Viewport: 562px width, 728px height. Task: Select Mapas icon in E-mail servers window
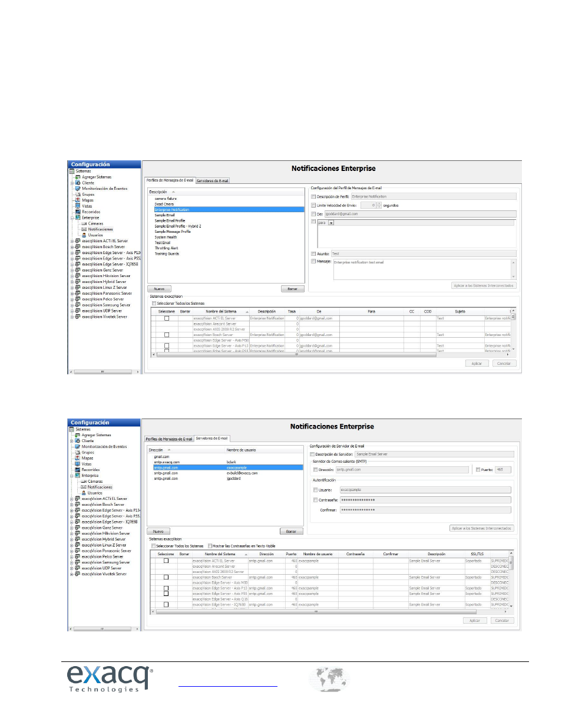click(77, 458)
